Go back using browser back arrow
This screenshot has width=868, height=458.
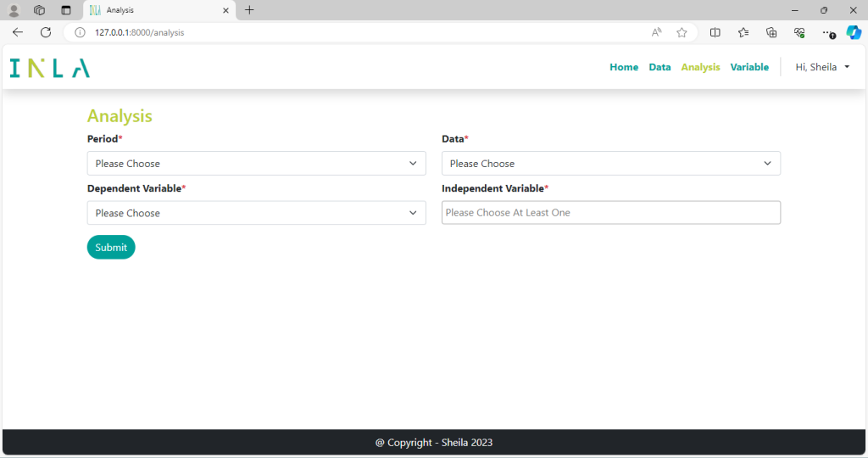(x=18, y=32)
